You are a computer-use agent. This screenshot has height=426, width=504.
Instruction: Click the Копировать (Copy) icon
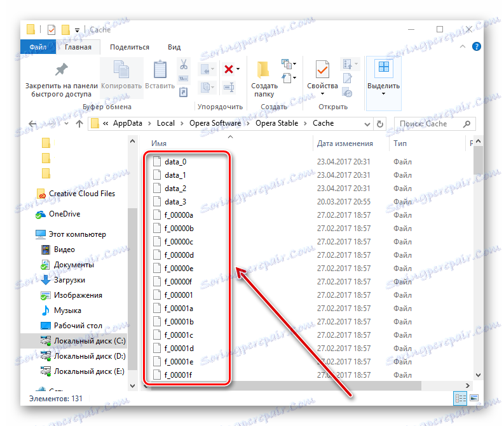point(121,69)
